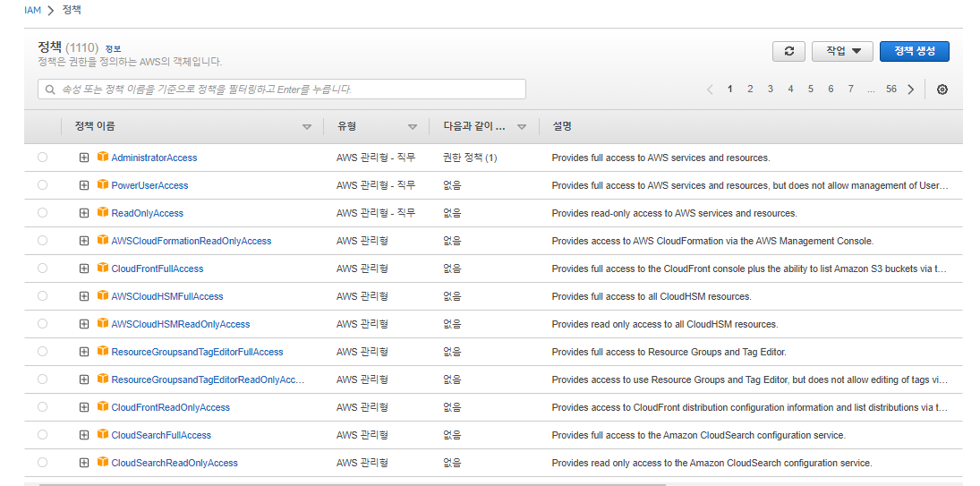This screenshot has width=980, height=486.
Task: Click the policy icon beside ResourceGroupsandTagEditorFullAccess
Action: click(103, 351)
